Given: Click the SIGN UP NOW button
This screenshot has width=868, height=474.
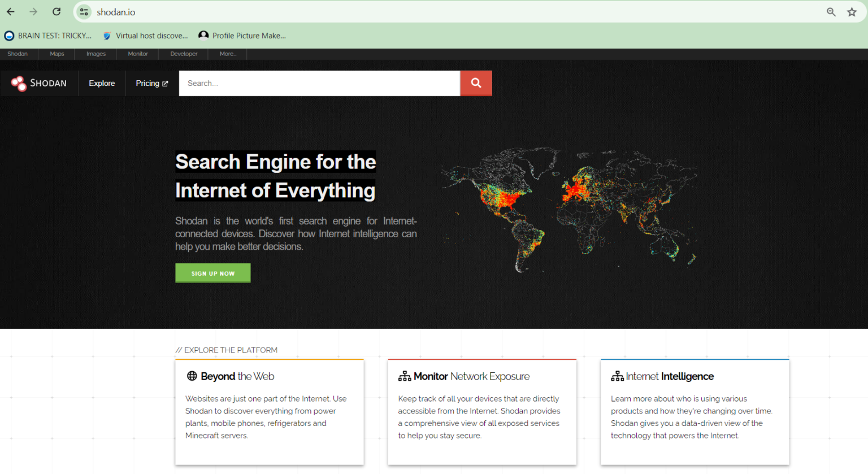Looking at the screenshot, I should (212, 273).
